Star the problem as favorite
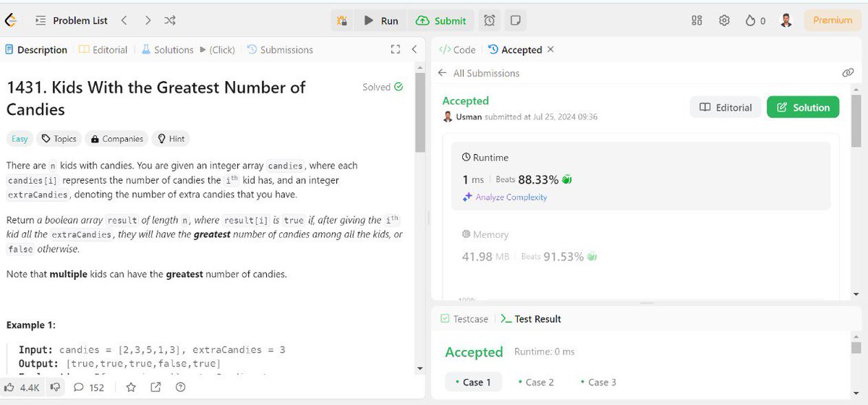 tap(131, 388)
